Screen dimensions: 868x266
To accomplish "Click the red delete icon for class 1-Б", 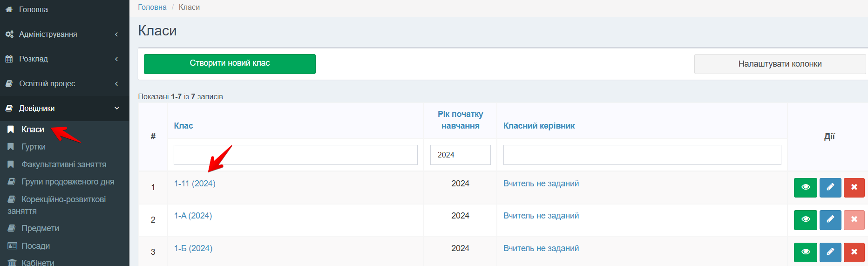I will pos(854,252).
